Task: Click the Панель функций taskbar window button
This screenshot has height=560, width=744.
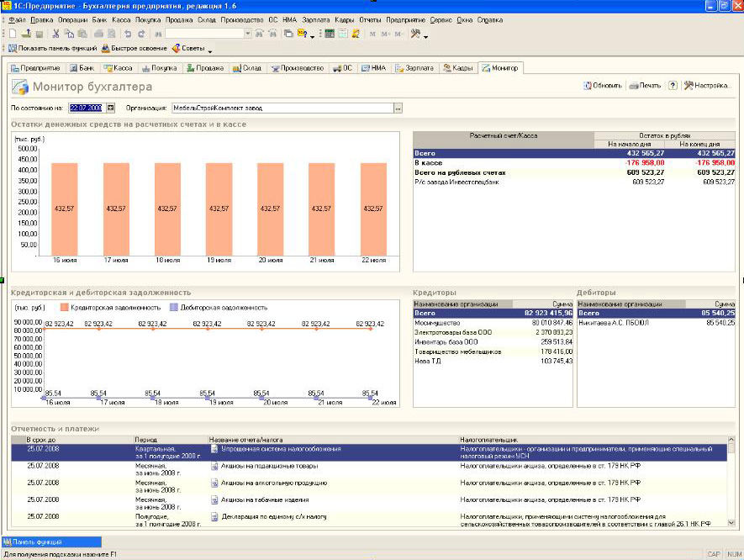Action: coord(52,542)
